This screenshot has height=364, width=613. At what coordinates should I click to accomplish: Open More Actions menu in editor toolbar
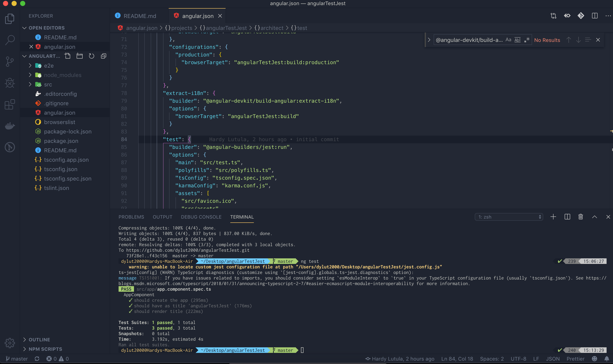(x=608, y=16)
